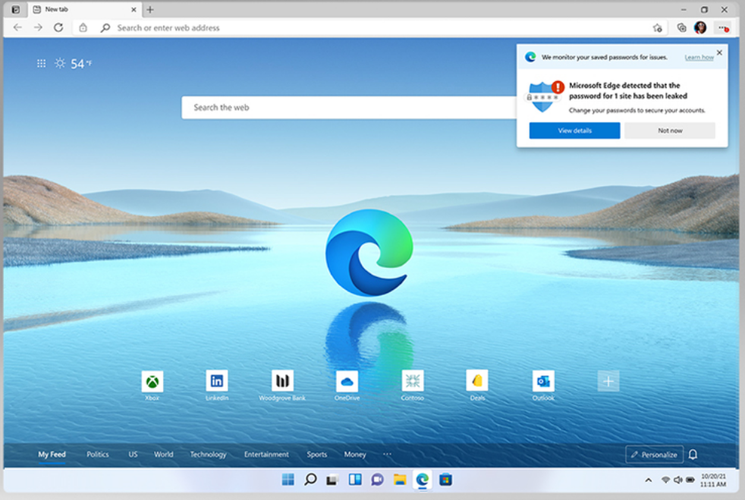Open taskbar Search magnifier
The image size is (745, 500).
pyautogui.click(x=310, y=480)
